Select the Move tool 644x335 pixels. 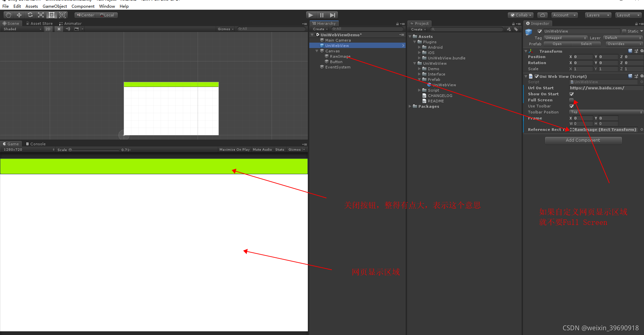pyautogui.click(x=19, y=15)
